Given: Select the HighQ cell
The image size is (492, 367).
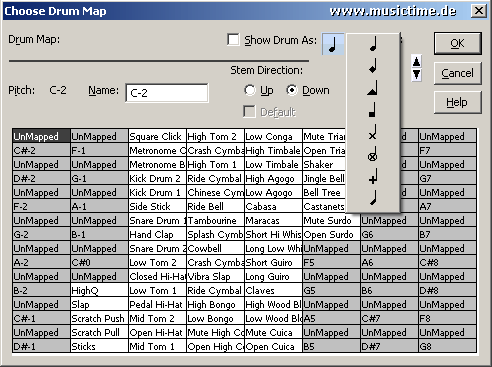Looking at the screenshot, I should click(99, 290).
